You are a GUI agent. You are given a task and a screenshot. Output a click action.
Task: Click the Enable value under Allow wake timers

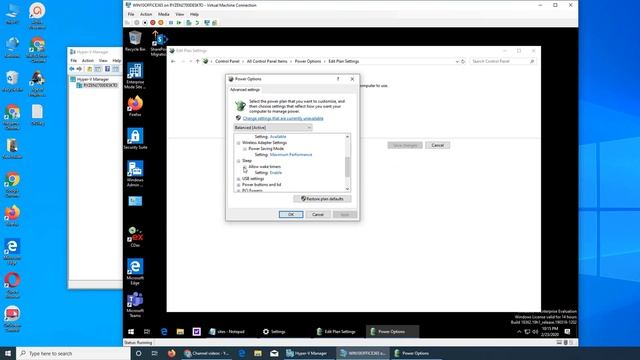tap(276, 173)
